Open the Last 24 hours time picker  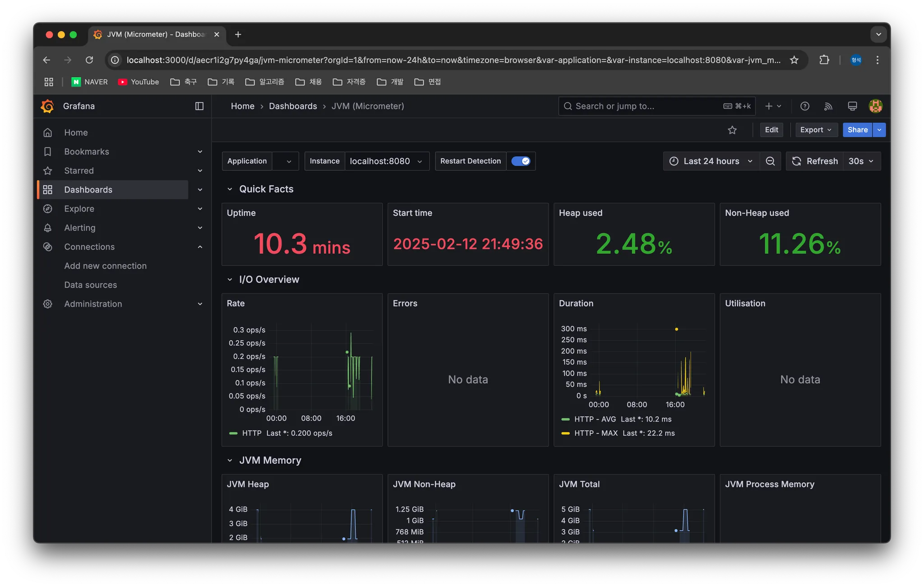click(x=711, y=161)
